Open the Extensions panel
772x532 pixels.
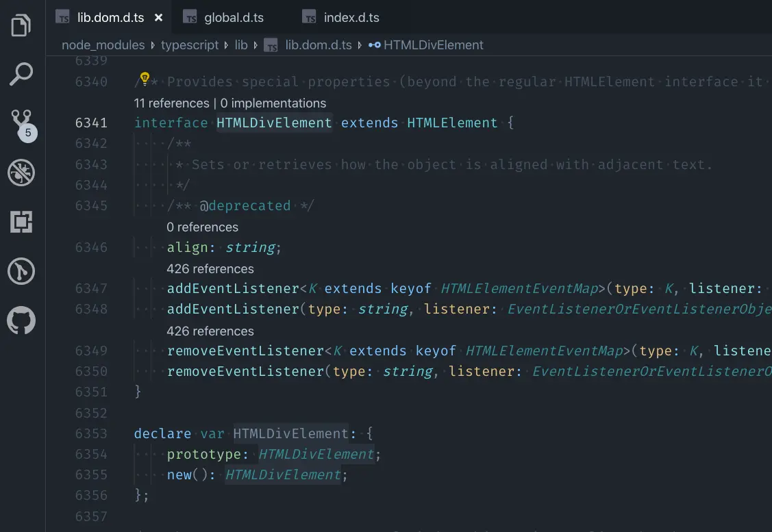click(21, 222)
